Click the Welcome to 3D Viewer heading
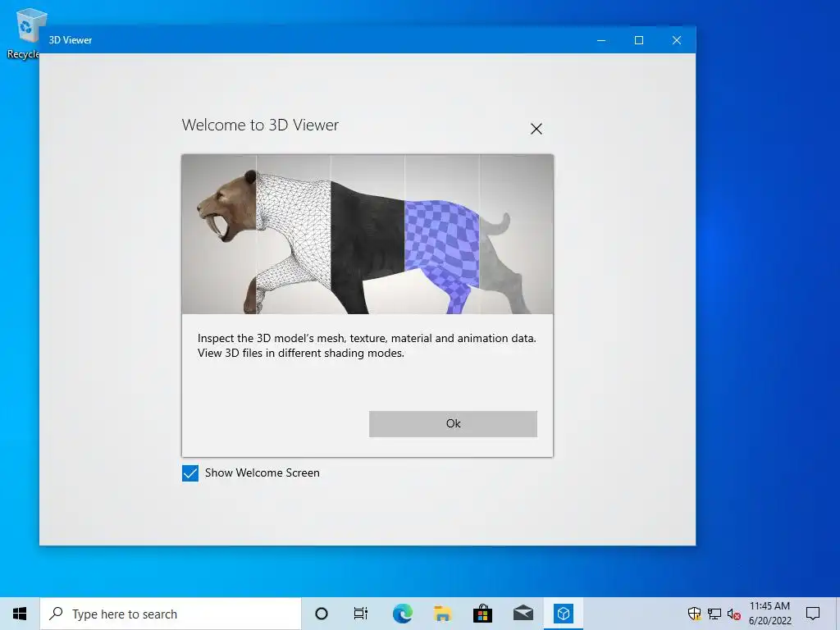 tap(260, 125)
